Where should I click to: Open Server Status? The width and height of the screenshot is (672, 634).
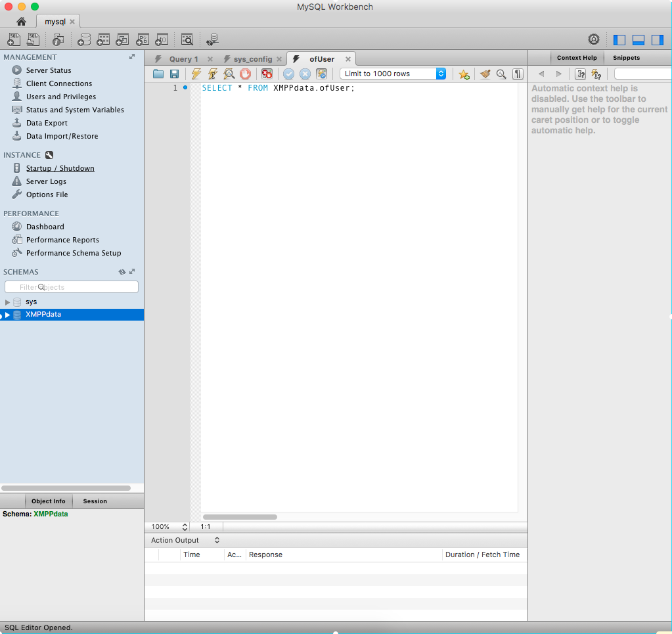click(49, 70)
